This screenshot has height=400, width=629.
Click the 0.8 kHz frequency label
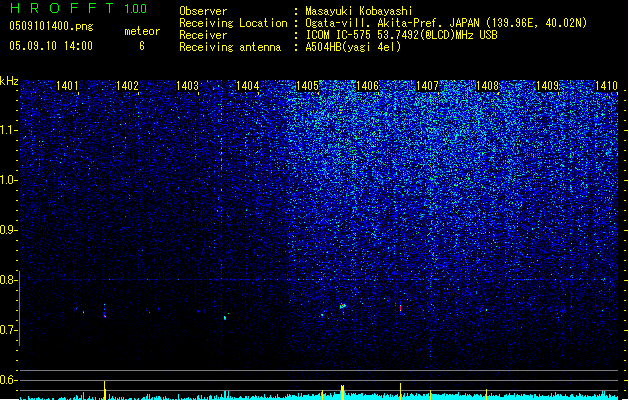point(8,280)
